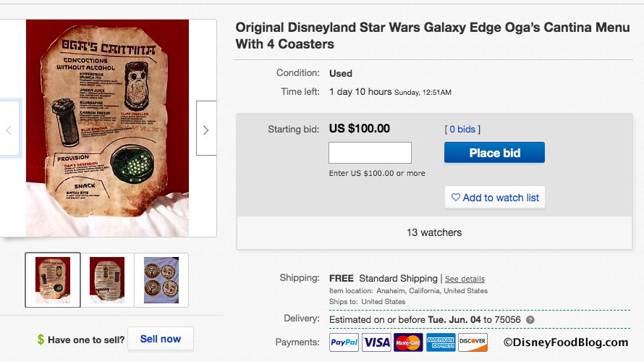Select the first menu photo thumbnail
644x362 pixels.
(x=53, y=279)
